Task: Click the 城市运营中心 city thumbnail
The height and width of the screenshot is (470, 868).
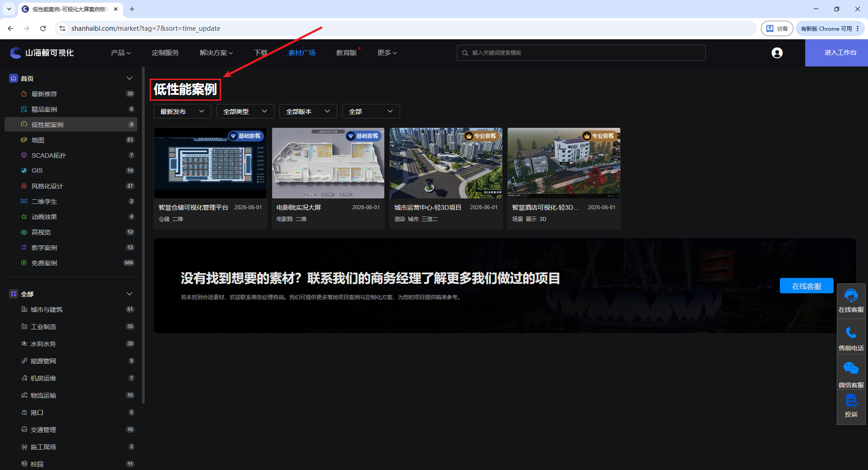Action: tap(446, 163)
